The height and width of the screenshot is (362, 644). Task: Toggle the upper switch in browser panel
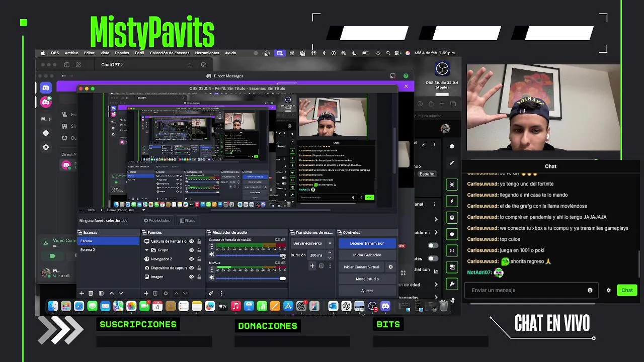(433, 246)
